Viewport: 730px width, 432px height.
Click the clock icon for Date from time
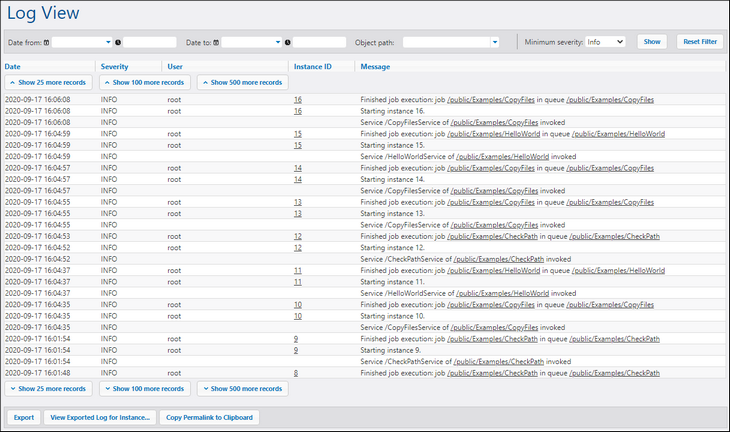point(118,42)
